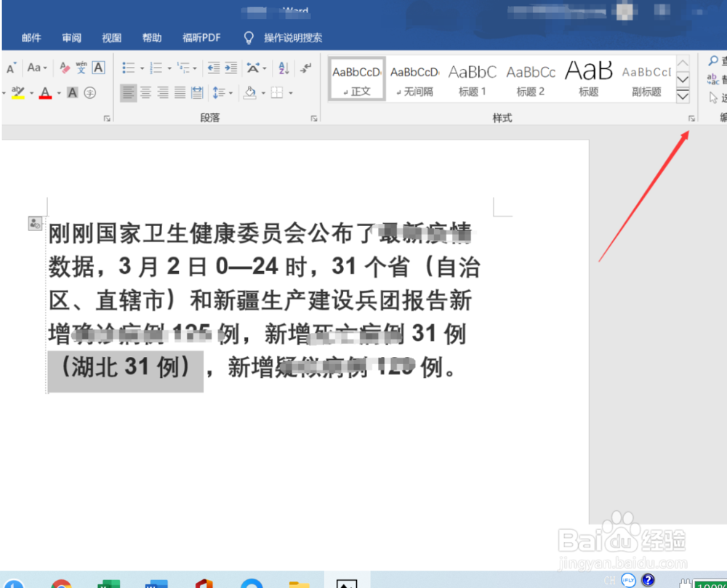Click the Enclose Characters (circled 字) icon
This screenshot has height=588, width=727.
coord(90,93)
